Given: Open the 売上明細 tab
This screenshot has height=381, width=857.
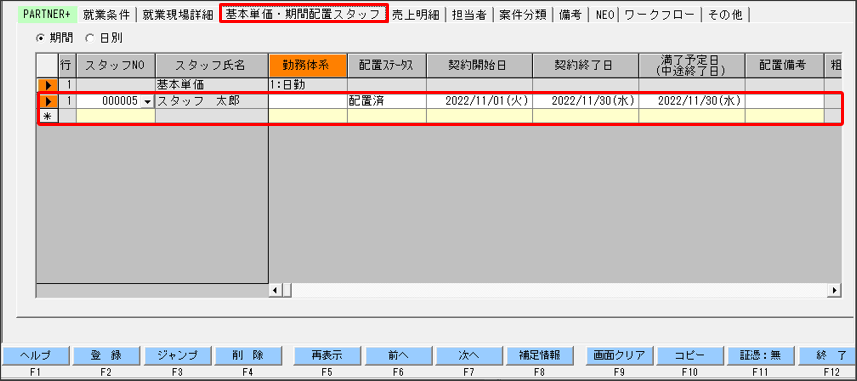Looking at the screenshot, I should click(415, 15).
